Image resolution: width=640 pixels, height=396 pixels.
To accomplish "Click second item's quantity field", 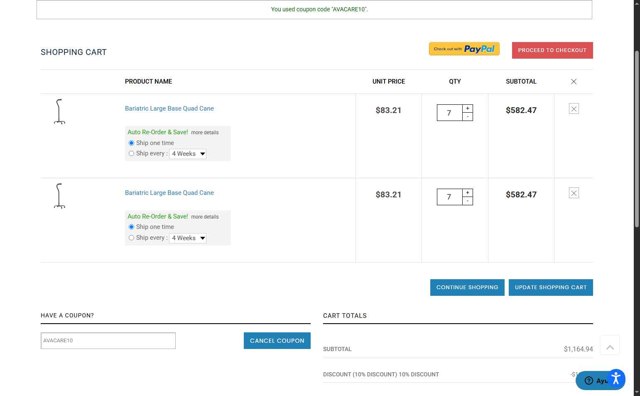I will pyautogui.click(x=449, y=197).
